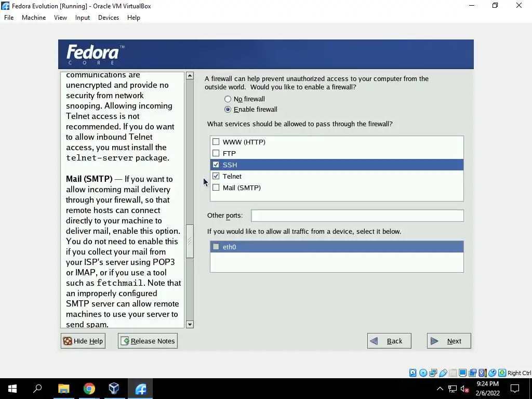The width and height of the screenshot is (532, 399).
Task: Click Next to continue installation
Action: pyautogui.click(x=449, y=341)
